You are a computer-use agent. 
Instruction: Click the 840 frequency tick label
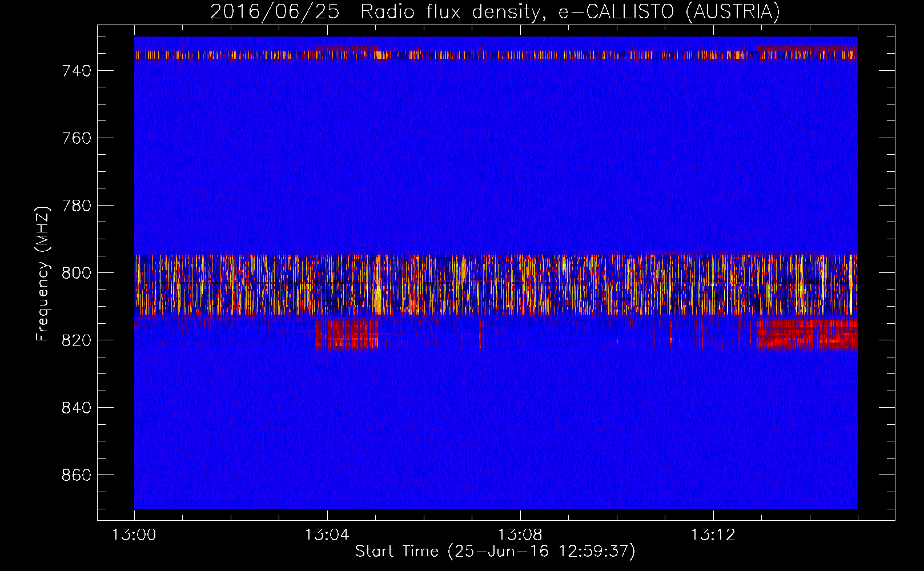77,408
